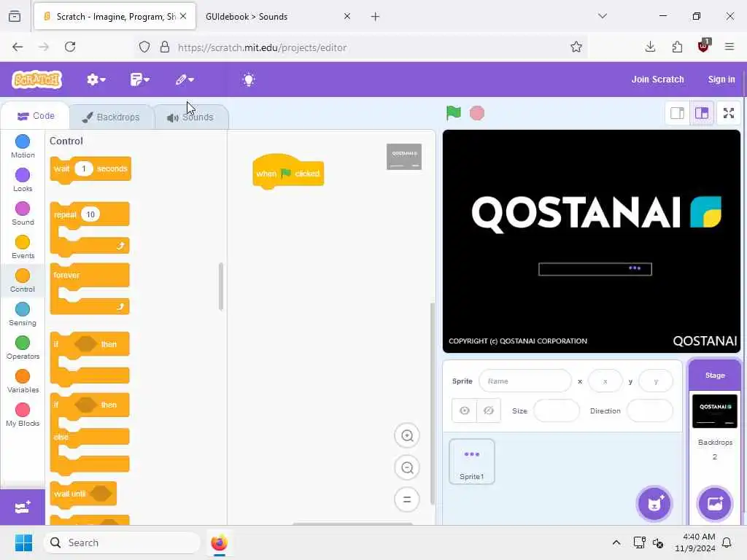Select the Sensing block category

pyautogui.click(x=23, y=314)
